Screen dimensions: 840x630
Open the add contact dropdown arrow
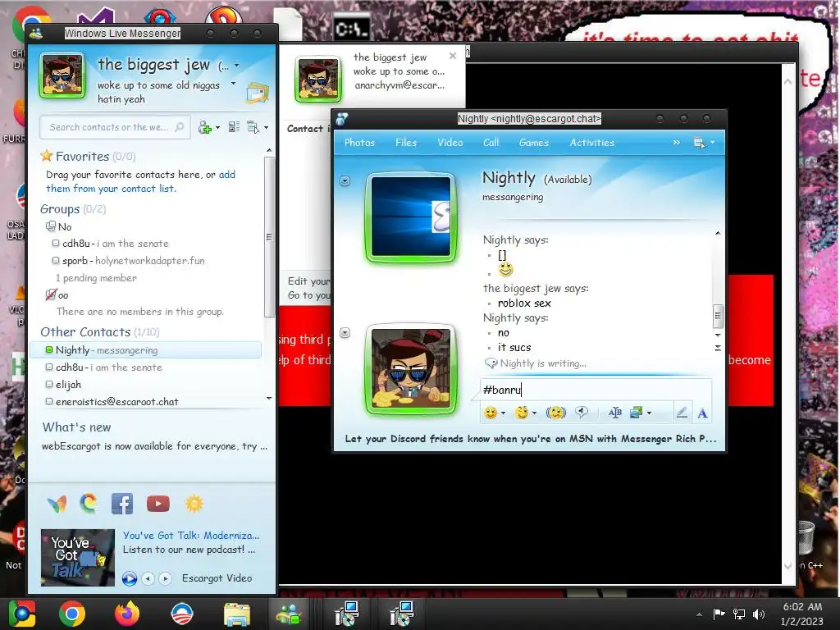pyautogui.click(x=217, y=128)
